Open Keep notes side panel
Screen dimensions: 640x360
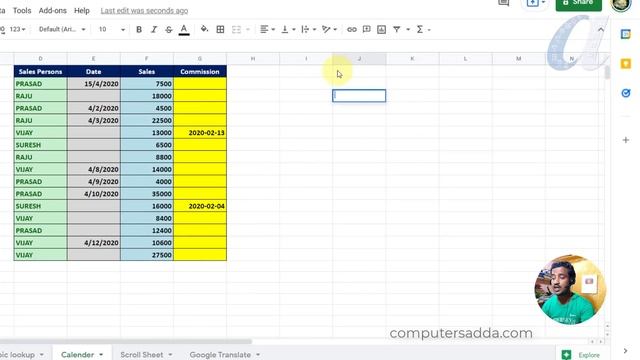625,64
